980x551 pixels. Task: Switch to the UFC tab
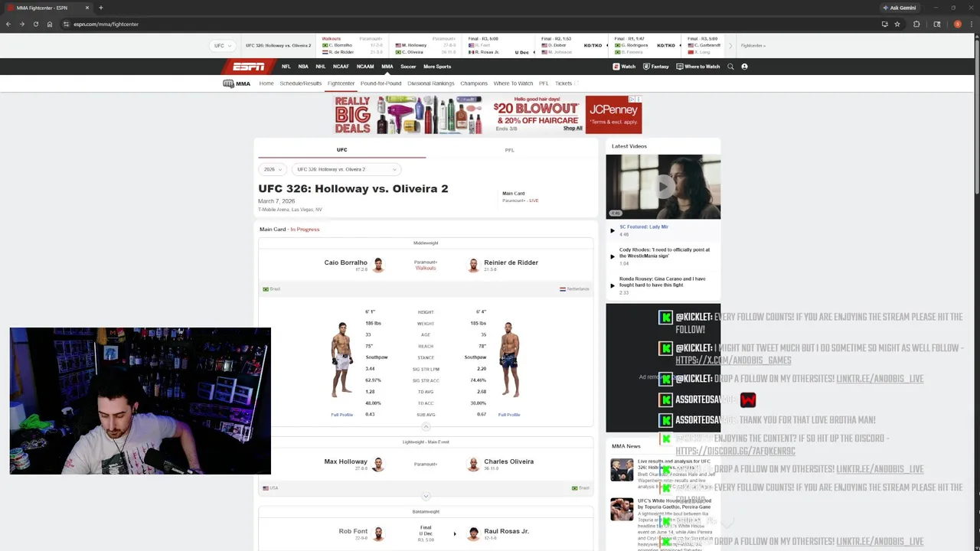[x=341, y=150]
